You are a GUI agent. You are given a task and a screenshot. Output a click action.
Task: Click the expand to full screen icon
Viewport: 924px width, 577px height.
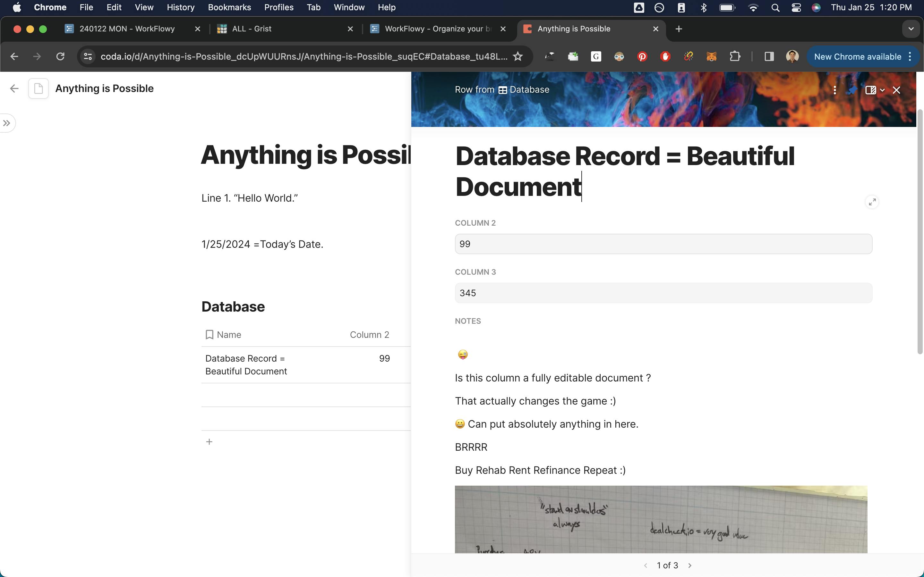coord(872,202)
